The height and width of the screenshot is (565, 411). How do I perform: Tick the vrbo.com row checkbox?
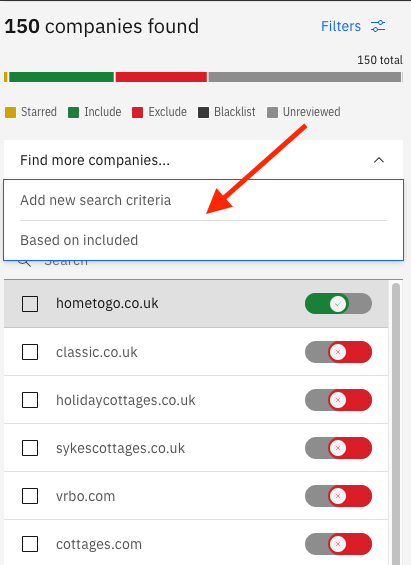(x=30, y=496)
